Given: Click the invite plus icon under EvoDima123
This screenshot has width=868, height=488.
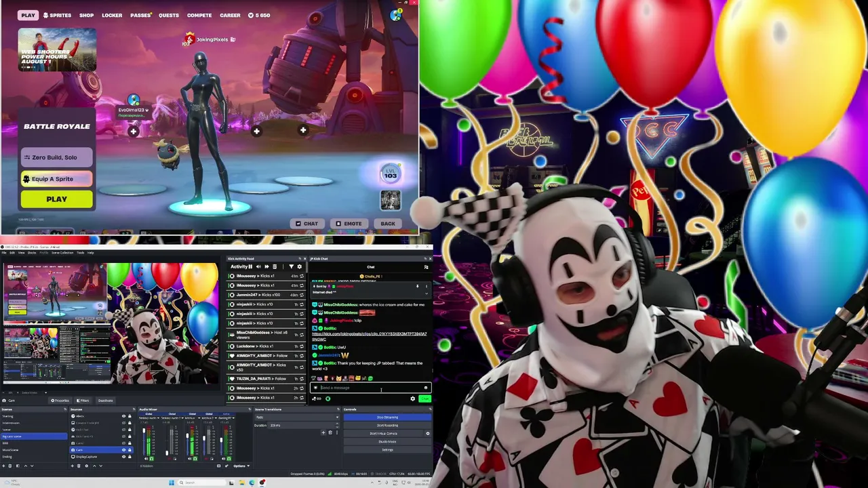Looking at the screenshot, I should 134,131.
